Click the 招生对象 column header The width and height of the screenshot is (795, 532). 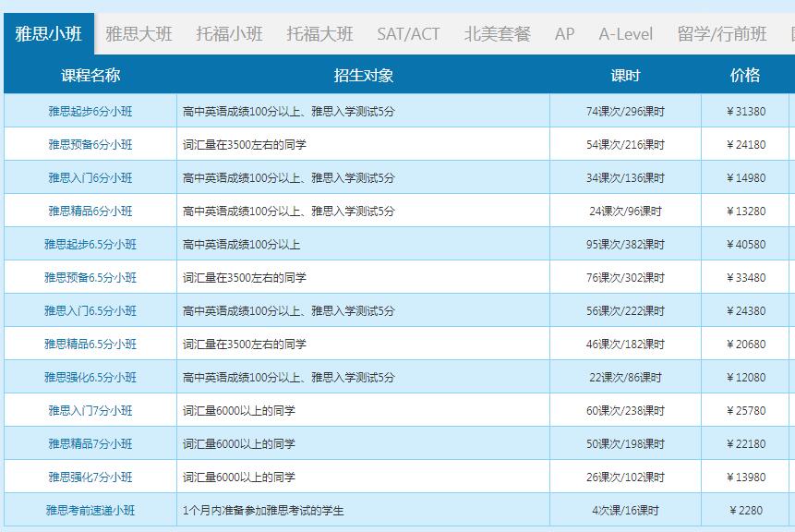[x=364, y=75]
